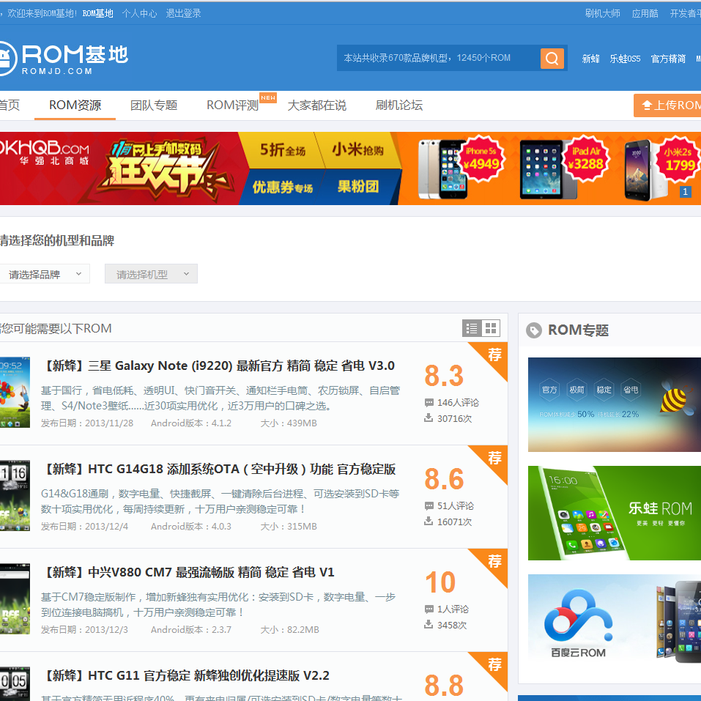The height and width of the screenshot is (701, 701).
Task: Click 退出登录 to log out
Action: [x=183, y=13]
